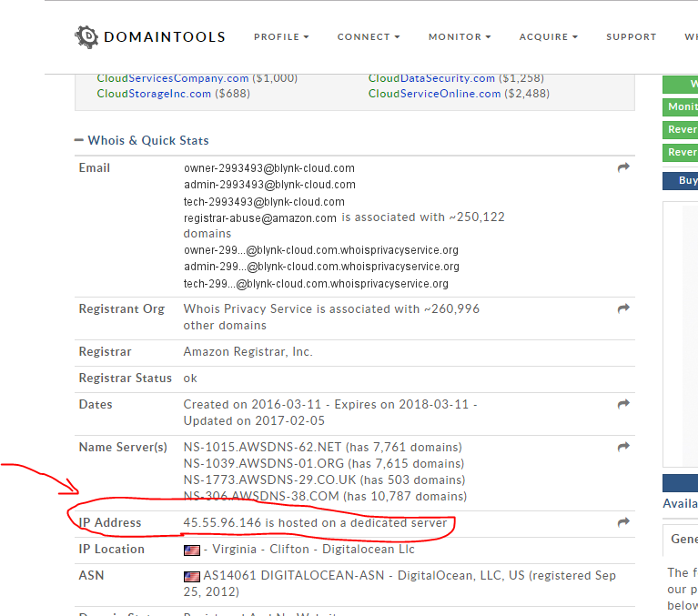Image resolution: width=698 pixels, height=616 pixels.
Task: Open the Profile dropdown menu
Action: tap(281, 37)
